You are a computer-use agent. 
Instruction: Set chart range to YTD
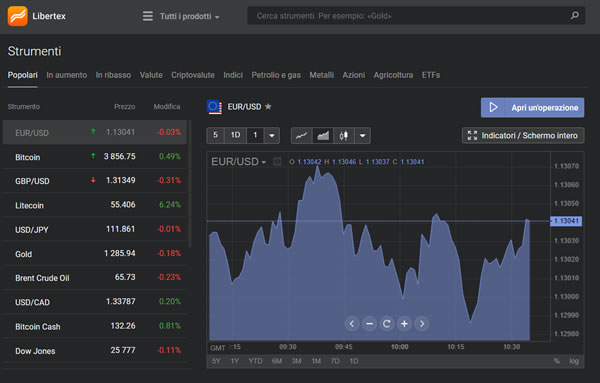(255, 361)
